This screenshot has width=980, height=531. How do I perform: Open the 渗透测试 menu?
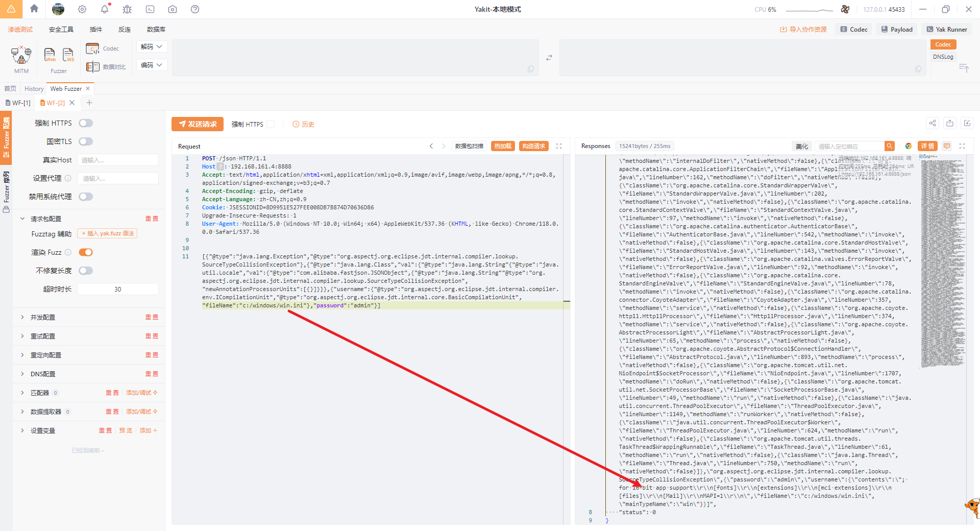[x=20, y=30]
